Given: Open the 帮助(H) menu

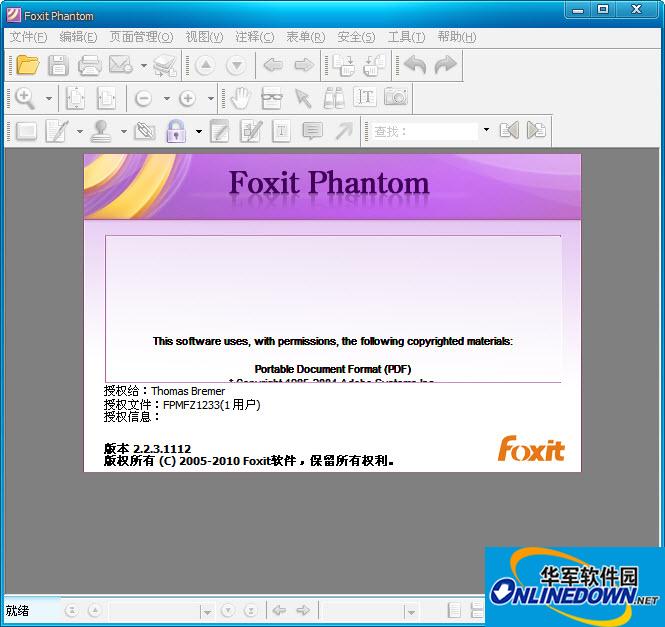Looking at the screenshot, I should coord(457,37).
